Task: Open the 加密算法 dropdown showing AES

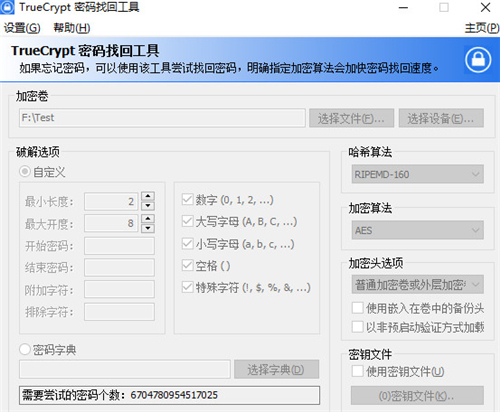Action: pyautogui.click(x=417, y=230)
